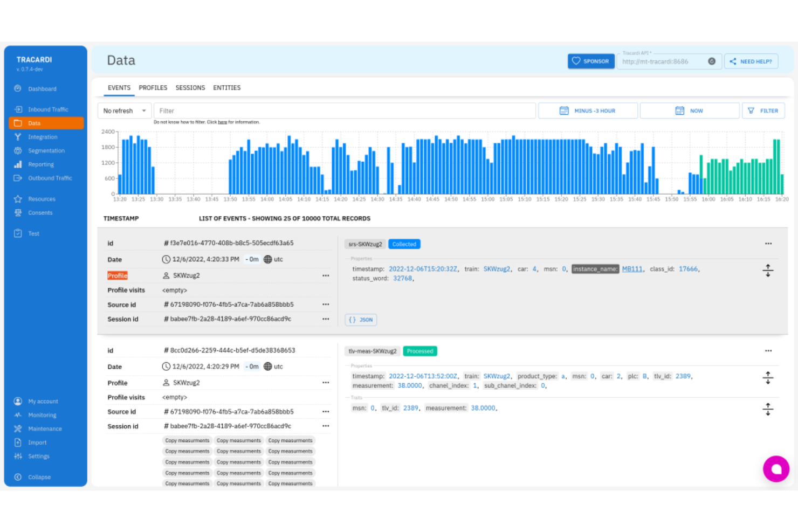Open the JSON view of the first event

360,319
